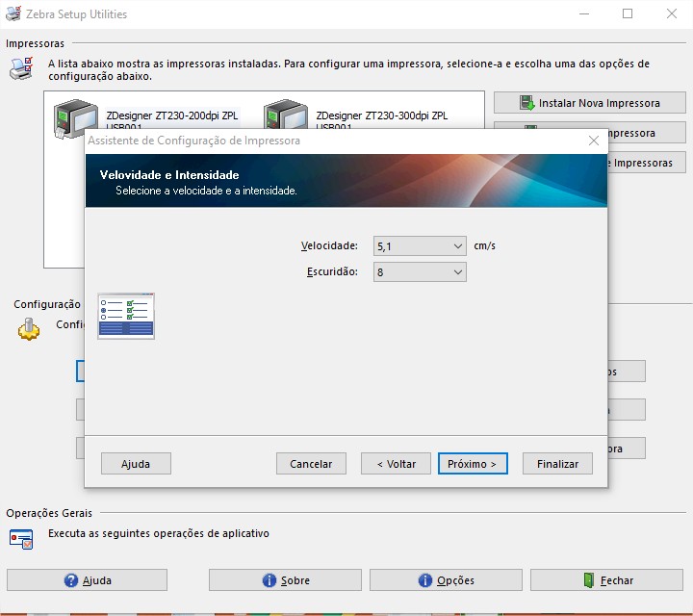Open the main window Ajuda button
Viewport: 693px width, 616px height.
pos(87,579)
